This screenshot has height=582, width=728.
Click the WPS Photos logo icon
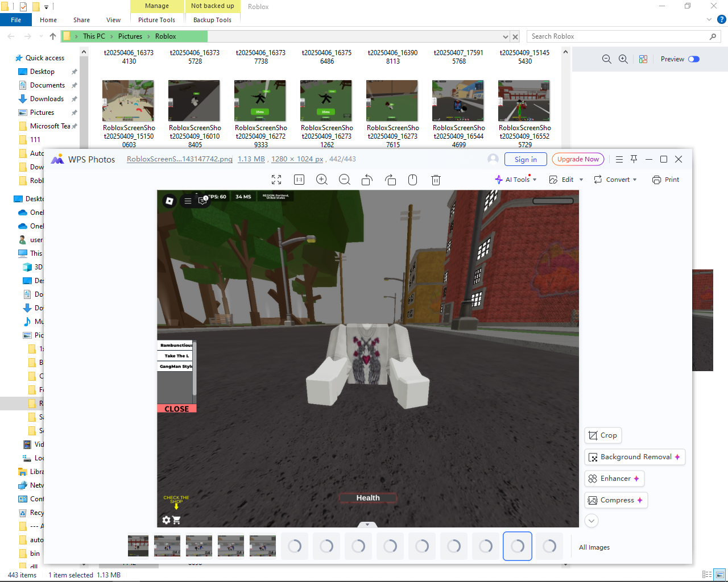point(57,159)
